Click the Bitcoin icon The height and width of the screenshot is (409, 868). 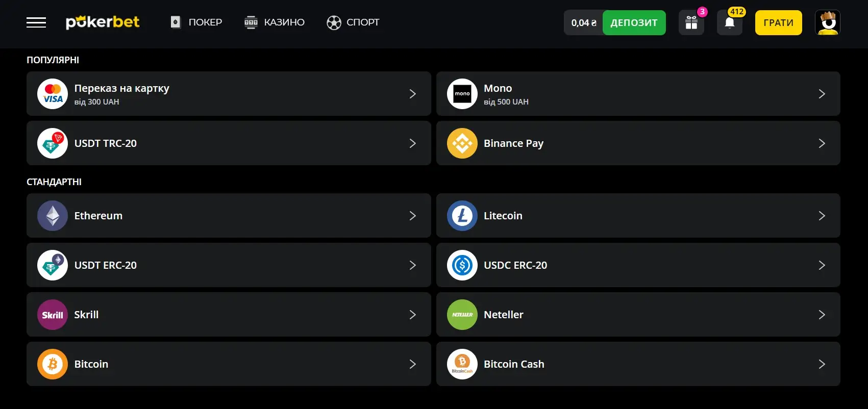[x=53, y=364]
